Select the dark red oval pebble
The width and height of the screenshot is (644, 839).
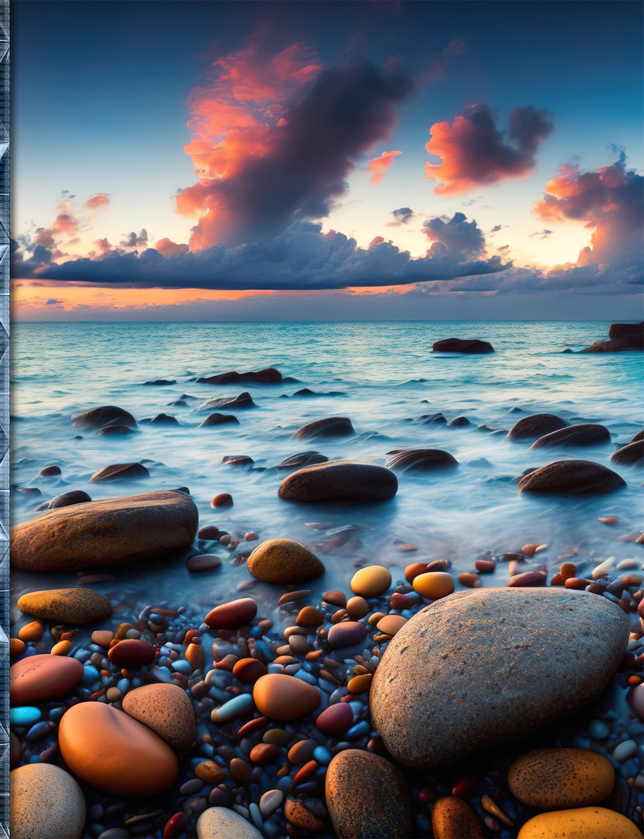231,613
